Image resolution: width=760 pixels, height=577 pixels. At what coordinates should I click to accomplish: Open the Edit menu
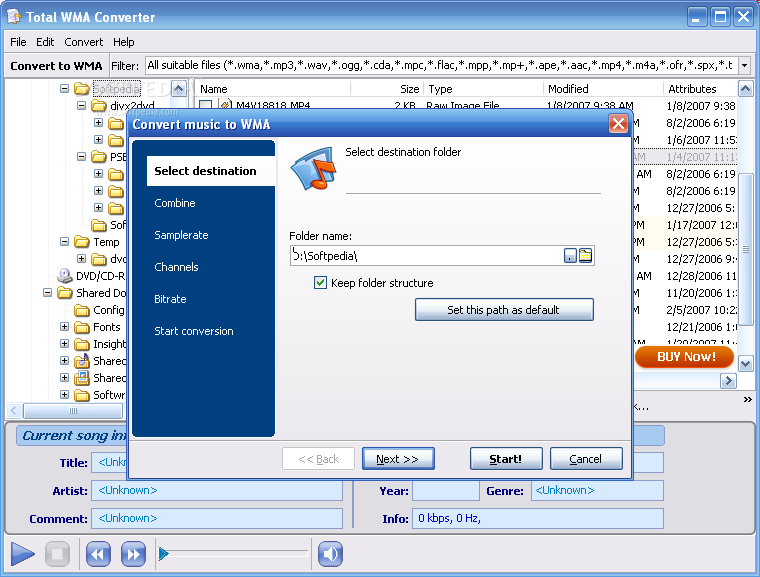45,42
